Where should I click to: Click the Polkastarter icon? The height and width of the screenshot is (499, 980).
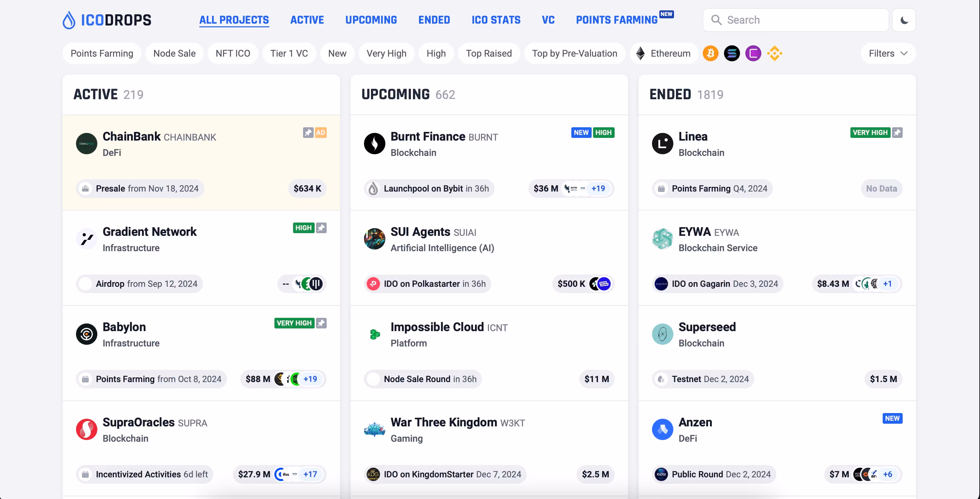[373, 284]
